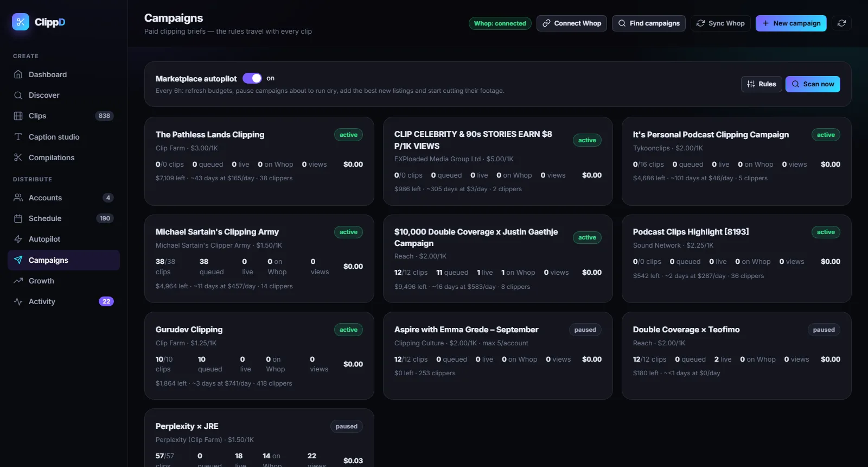Image resolution: width=868 pixels, height=467 pixels.
Task: Open the Activity feed
Action: click(63, 301)
